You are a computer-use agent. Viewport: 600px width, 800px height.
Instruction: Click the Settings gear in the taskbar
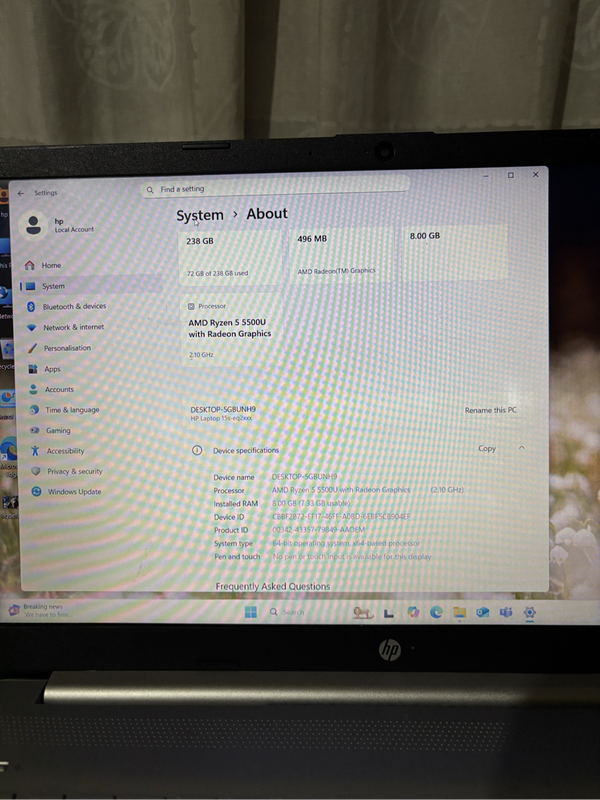click(x=530, y=612)
